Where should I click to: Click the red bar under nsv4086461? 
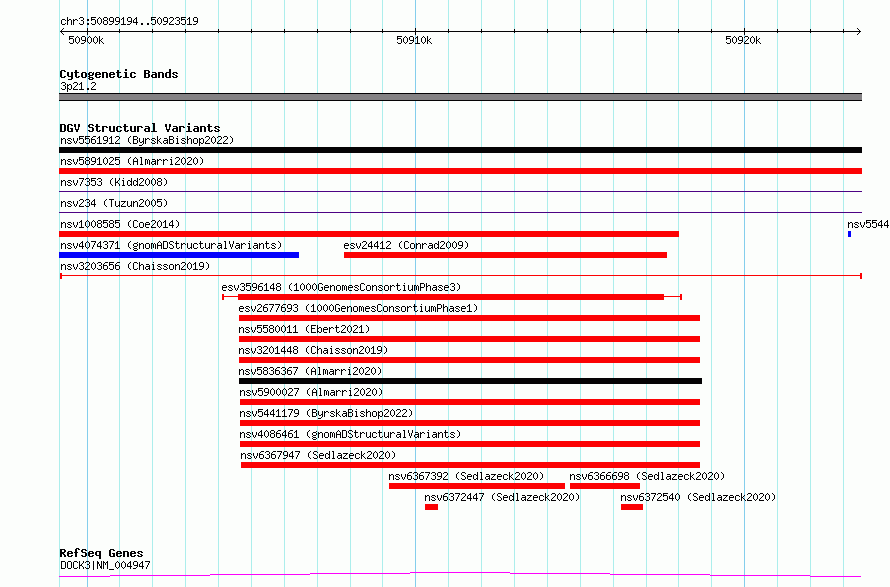point(470,444)
